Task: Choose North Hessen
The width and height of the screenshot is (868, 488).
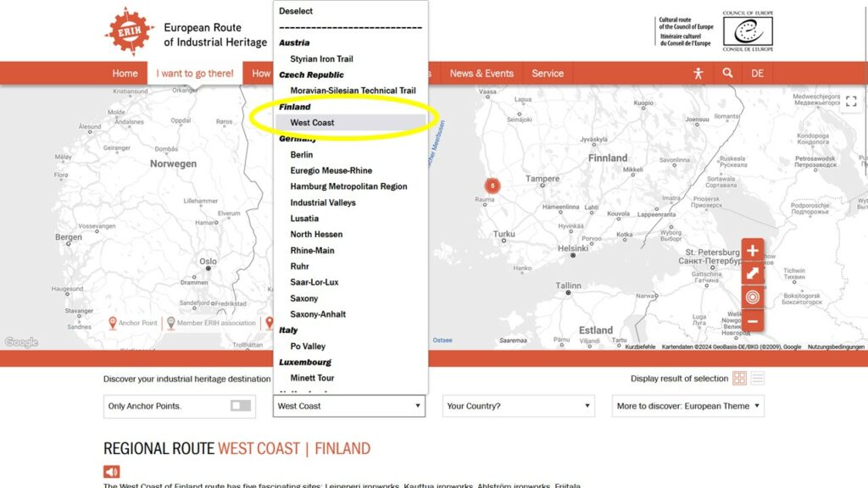Action: [x=316, y=234]
